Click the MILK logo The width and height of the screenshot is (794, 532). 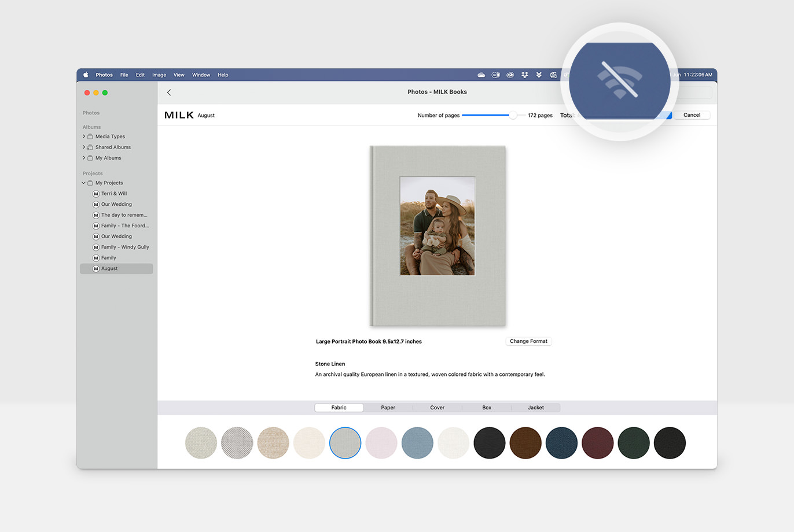tap(179, 115)
